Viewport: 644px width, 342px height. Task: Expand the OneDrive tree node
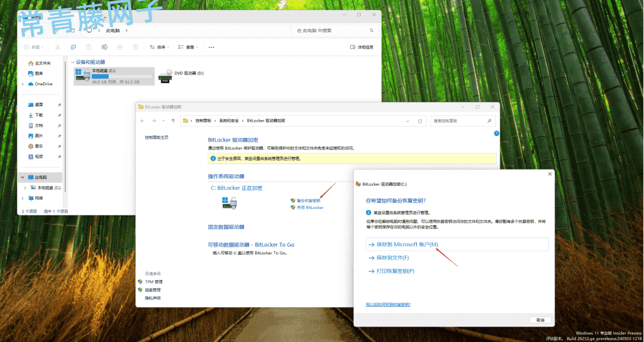click(x=23, y=84)
